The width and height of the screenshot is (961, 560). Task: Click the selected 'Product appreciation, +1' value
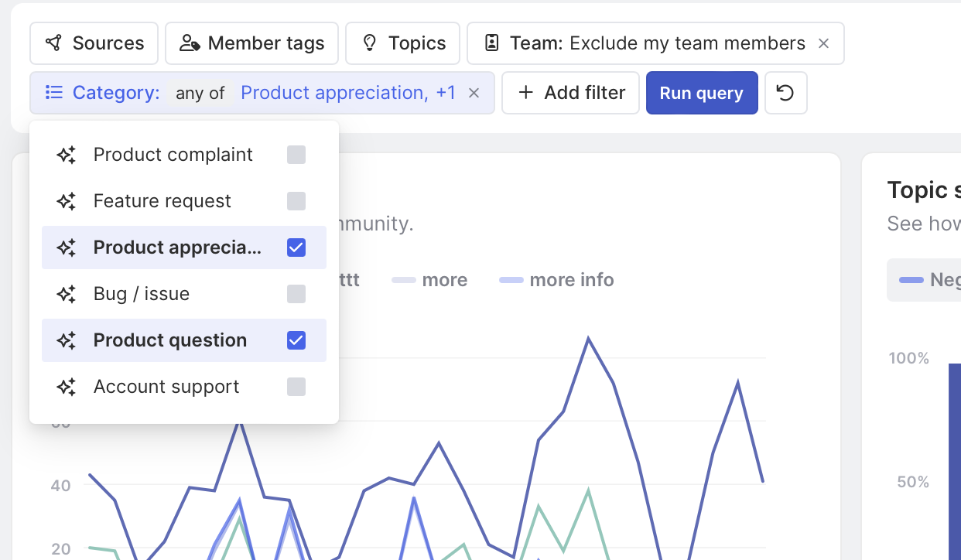348,93
